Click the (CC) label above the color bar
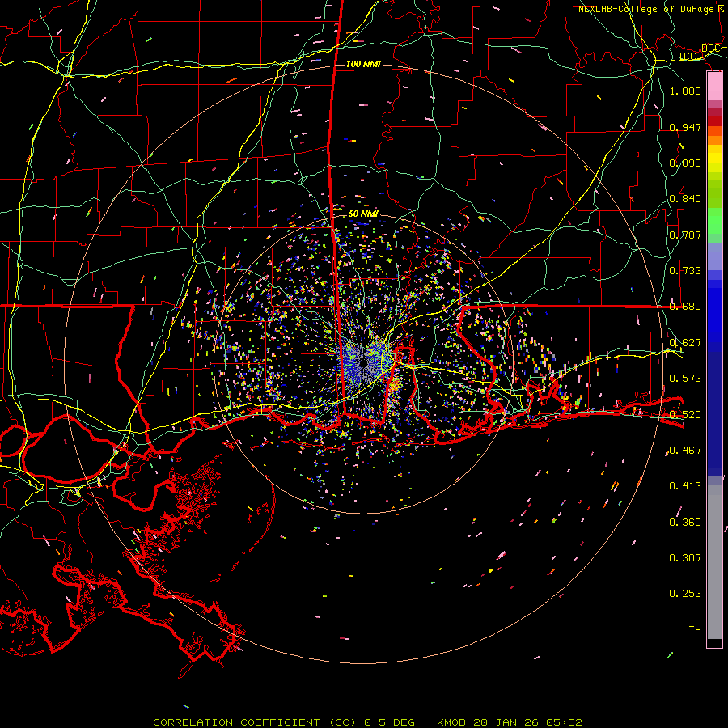The width and height of the screenshot is (728, 728). [690, 57]
